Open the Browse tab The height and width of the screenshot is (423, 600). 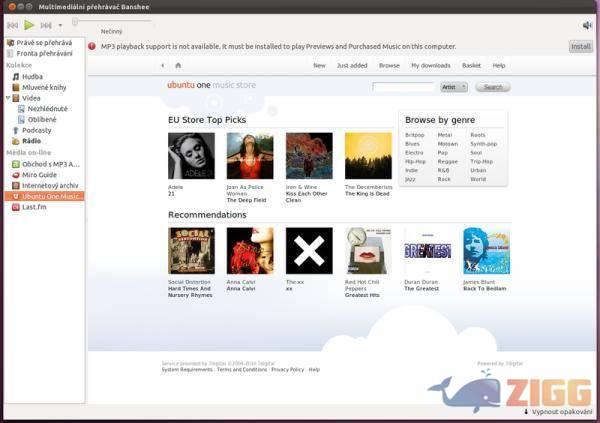(389, 65)
